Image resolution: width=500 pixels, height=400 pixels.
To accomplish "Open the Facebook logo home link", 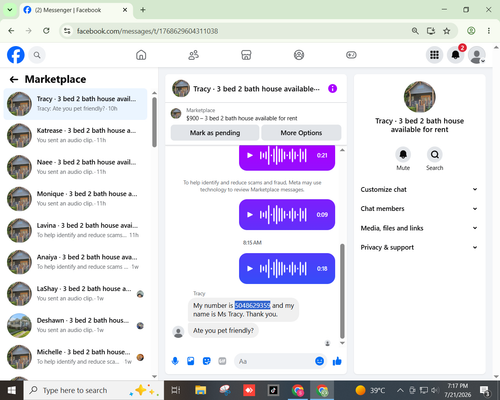I will tap(16, 55).
